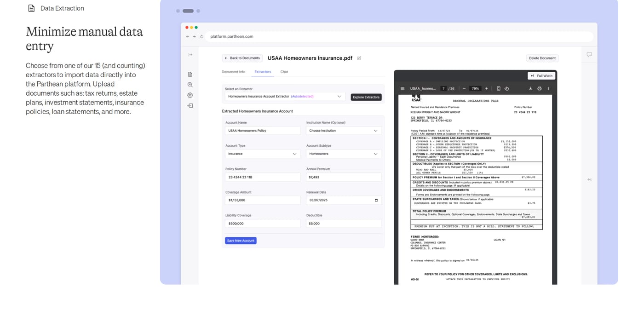This screenshot has width=644, height=310.
Task: Collapse right panel arrow icon
Action: point(589,179)
